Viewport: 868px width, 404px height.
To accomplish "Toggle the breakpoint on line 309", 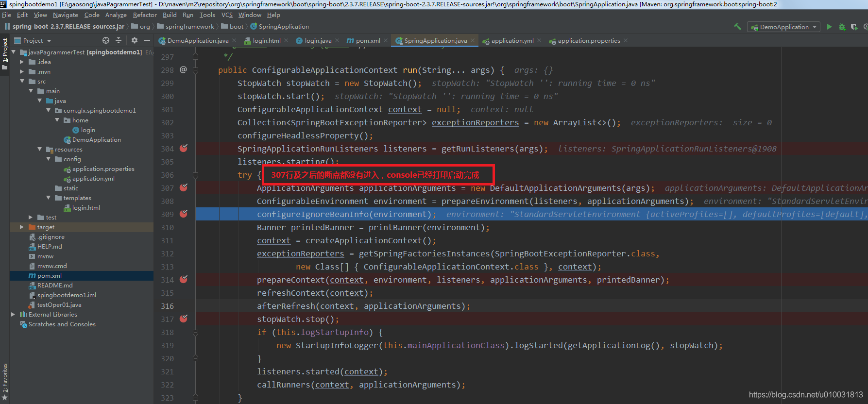I will [184, 214].
